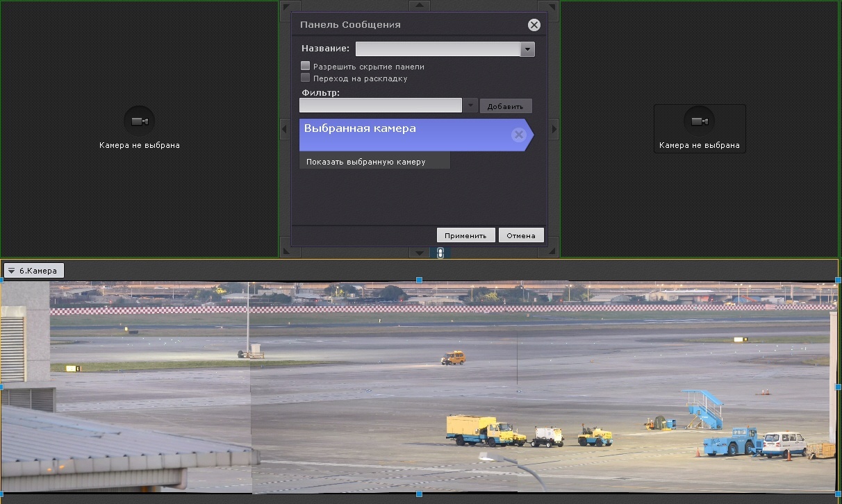This screenshot has width=842, height=504.
Task: Click the link icon under the panel
Action: tap(440, 253)
